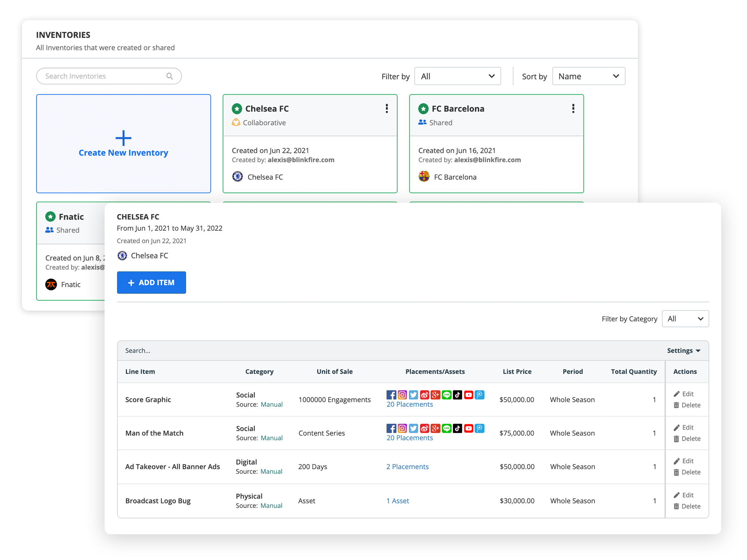Image resolution: width=747 pixels, height=560 pixels.
Task: Open the Filter by Category dropdown
Action: click(685, 319)
